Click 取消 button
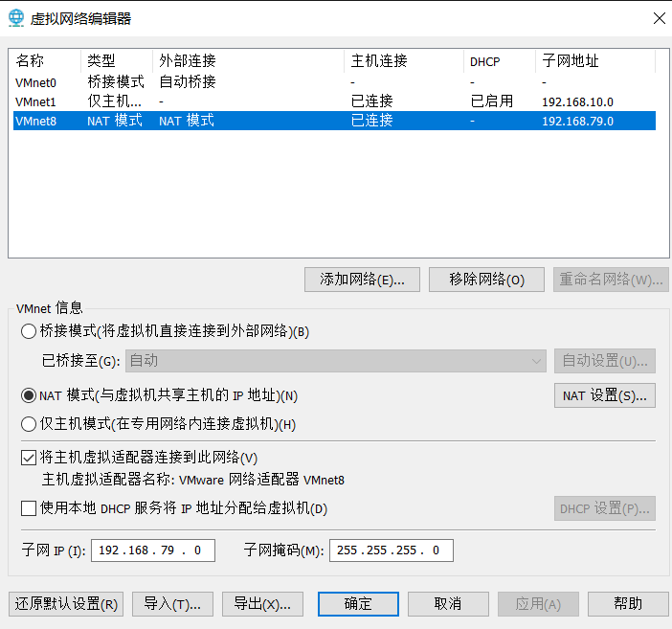The image size is (672, 629). (x=448, y=604)
